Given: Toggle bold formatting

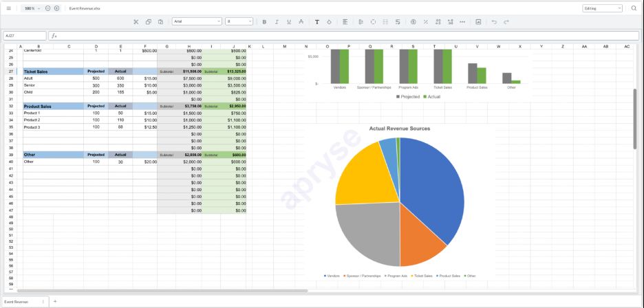Looking at the screenshot, I should 264,22.
